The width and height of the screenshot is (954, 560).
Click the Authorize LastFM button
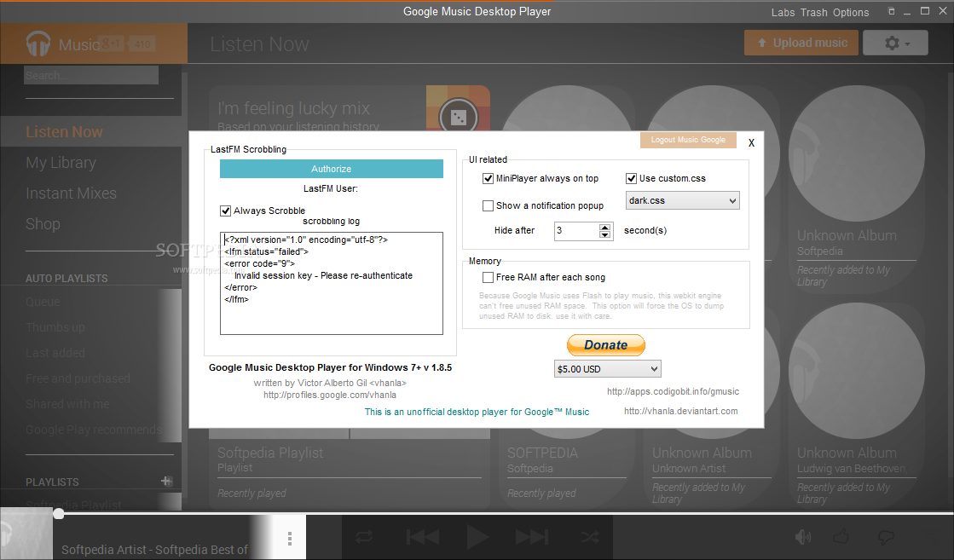coord(331,169)
